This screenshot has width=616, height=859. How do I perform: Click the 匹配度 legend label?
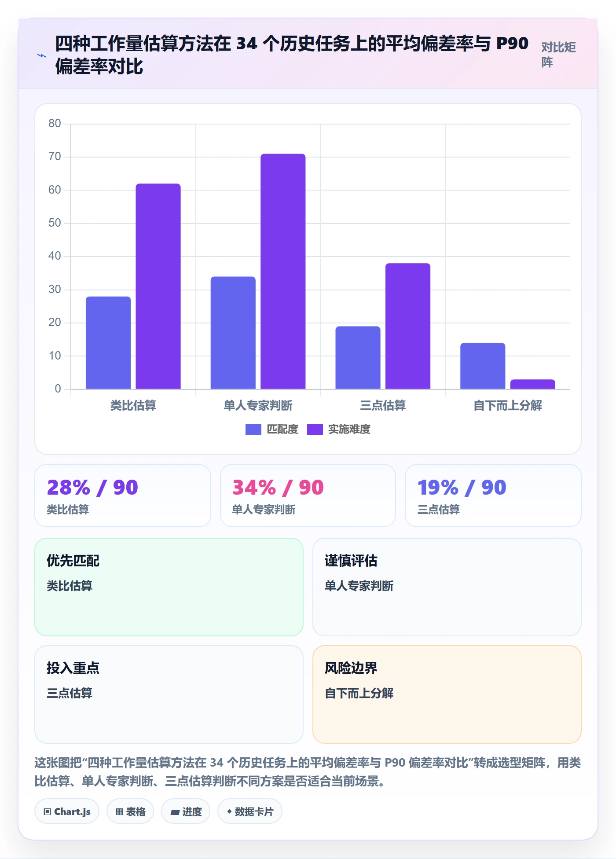pyautogui.click(x=282, y=429)
